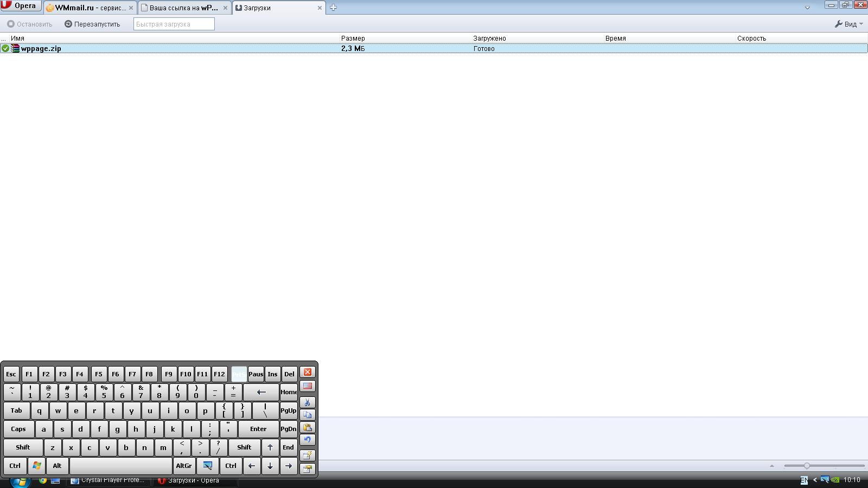Close the Загрузки tab

320,8
